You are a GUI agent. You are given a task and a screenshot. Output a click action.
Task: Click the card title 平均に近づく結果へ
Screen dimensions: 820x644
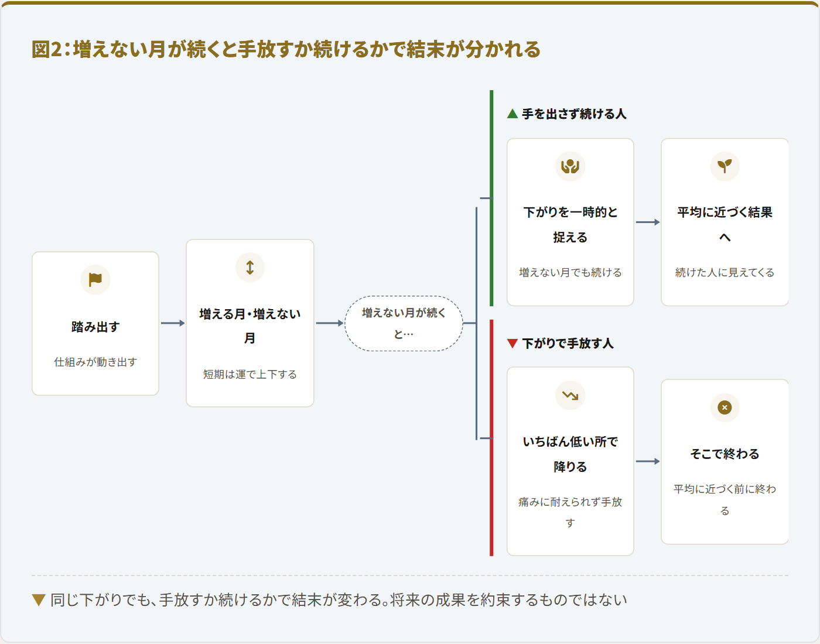click(x=725, y=225)
